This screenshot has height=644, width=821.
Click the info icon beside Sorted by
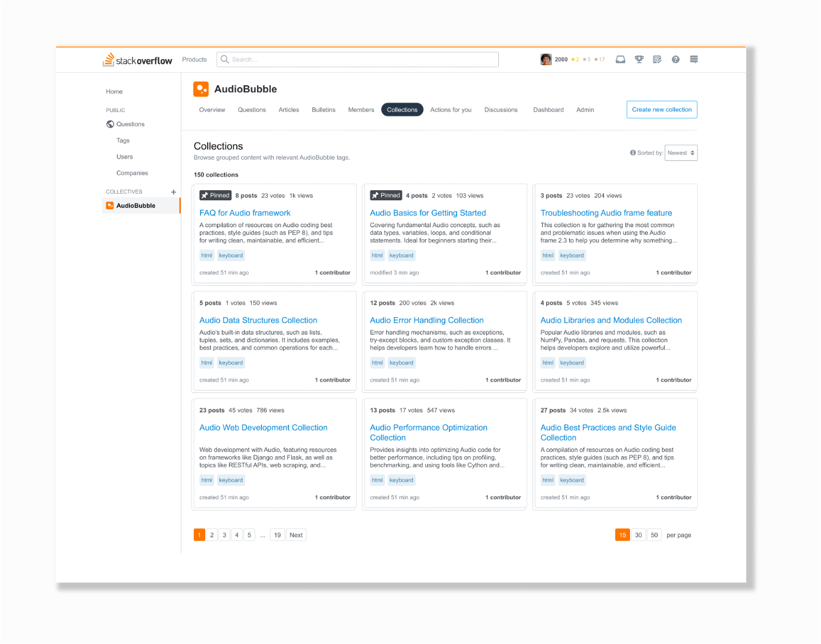point(633,153)
